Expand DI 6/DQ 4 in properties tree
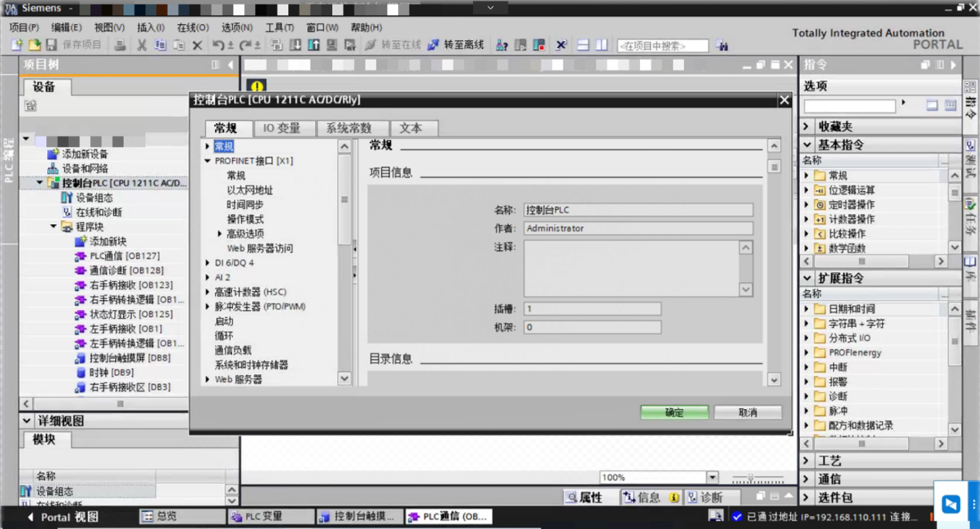 (x=208, y=263)
